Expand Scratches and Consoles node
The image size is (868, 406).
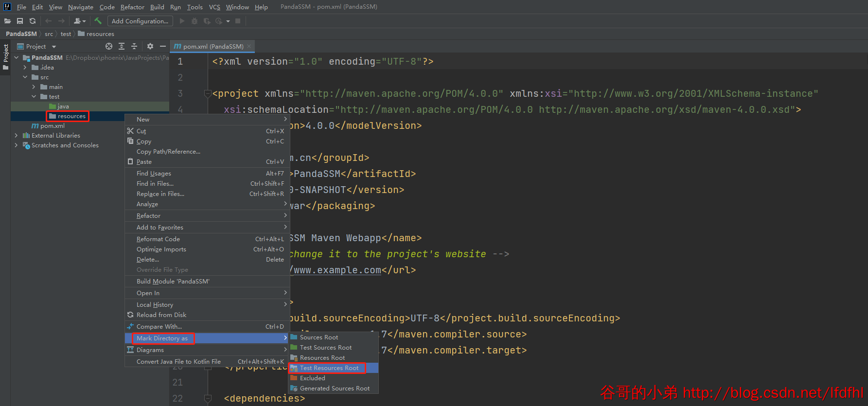[16, 145]
